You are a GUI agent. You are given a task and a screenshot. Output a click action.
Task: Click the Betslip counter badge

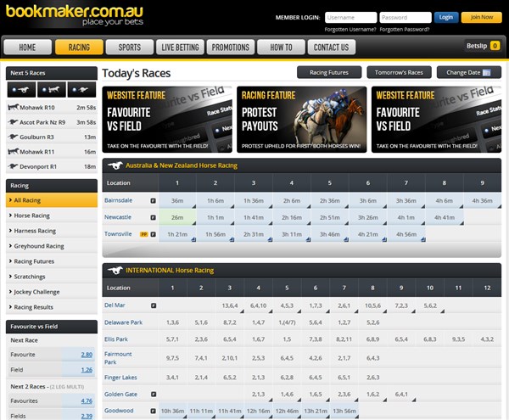(495, 46)
